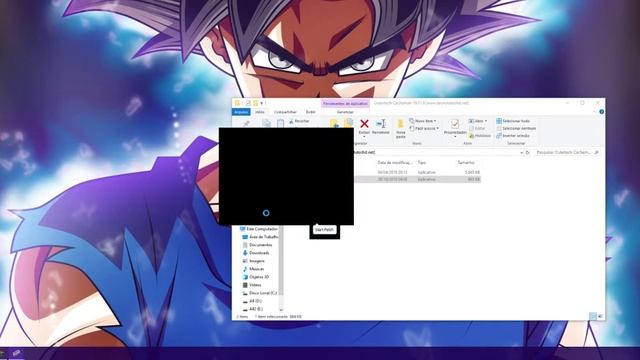Open the Exibir ribbon tab
Viewport: 640px width, 360px height.
click(311, 111)
